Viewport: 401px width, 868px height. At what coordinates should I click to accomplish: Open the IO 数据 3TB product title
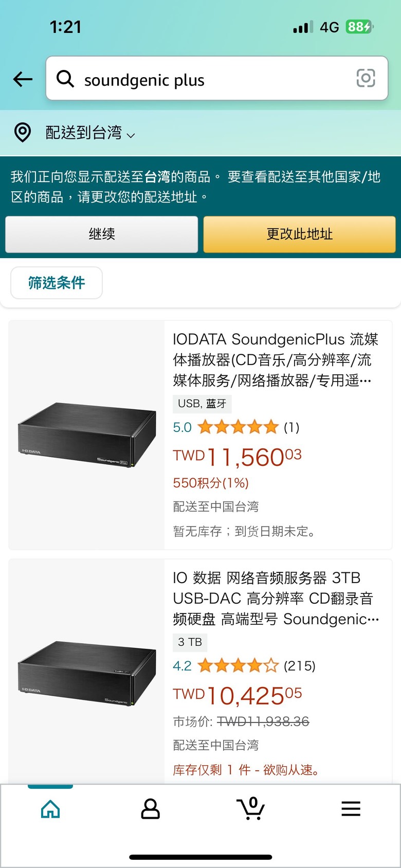[x=276, y=599]
